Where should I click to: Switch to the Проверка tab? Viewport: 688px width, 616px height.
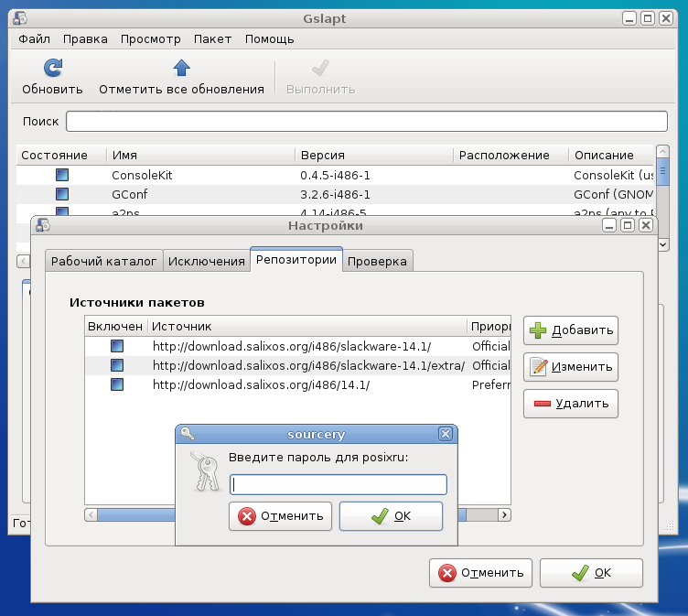[377, 261]
